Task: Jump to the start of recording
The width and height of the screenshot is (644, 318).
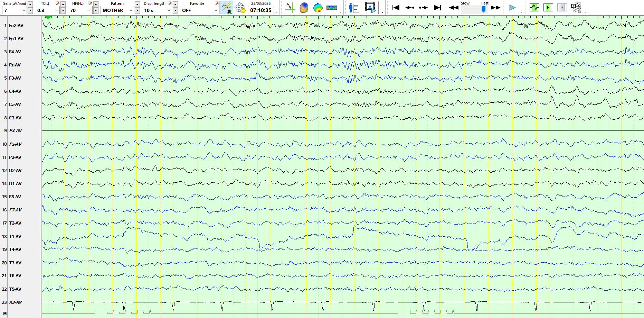Action: point(396,7)
